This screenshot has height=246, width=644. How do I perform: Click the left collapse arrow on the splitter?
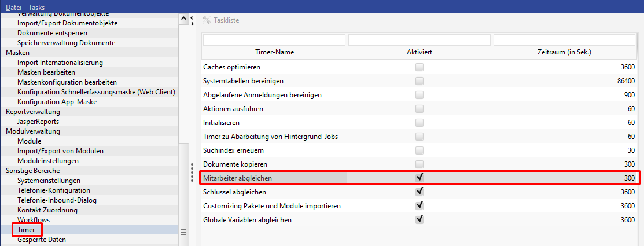(x=192, y=17)
